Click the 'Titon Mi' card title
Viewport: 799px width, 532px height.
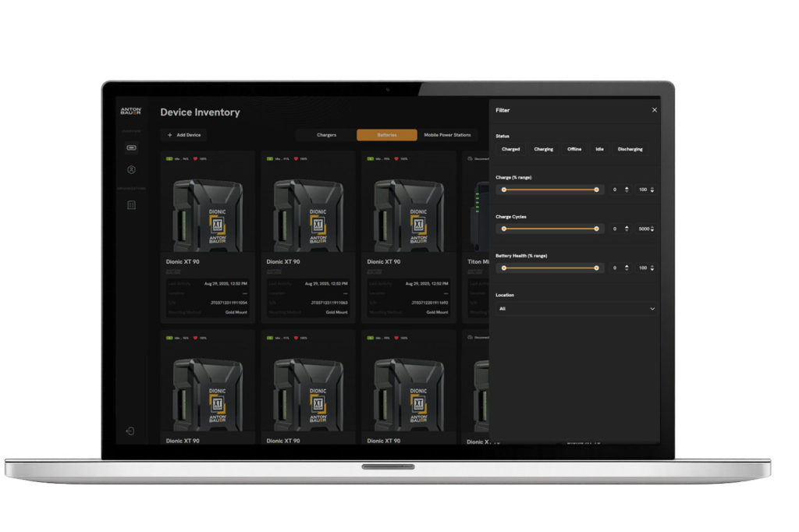point(478,261)
